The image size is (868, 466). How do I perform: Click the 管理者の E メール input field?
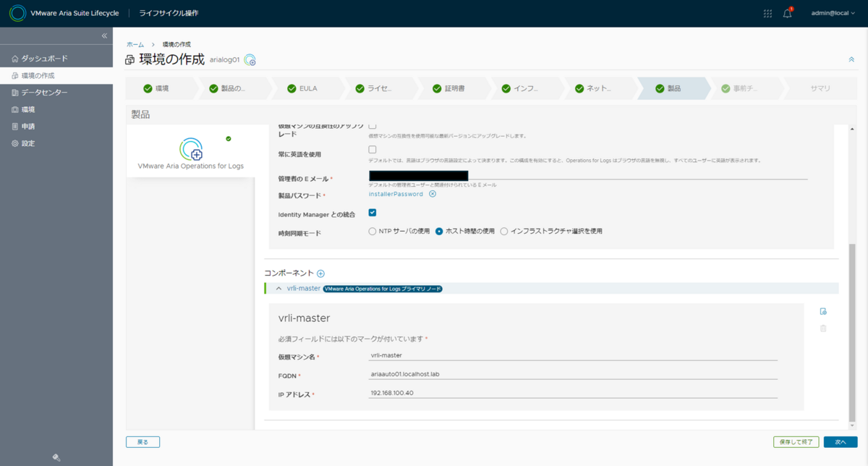[x=588, y=175]
